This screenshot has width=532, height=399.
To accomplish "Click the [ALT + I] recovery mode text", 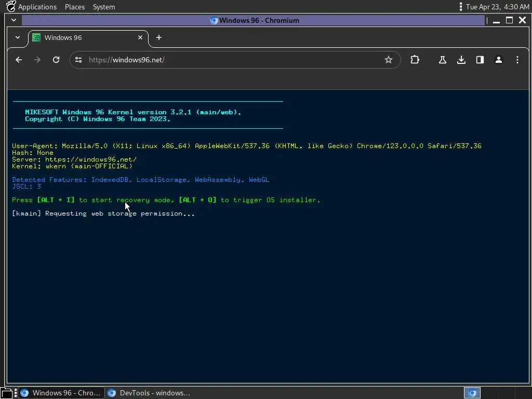I will [56, 200].
